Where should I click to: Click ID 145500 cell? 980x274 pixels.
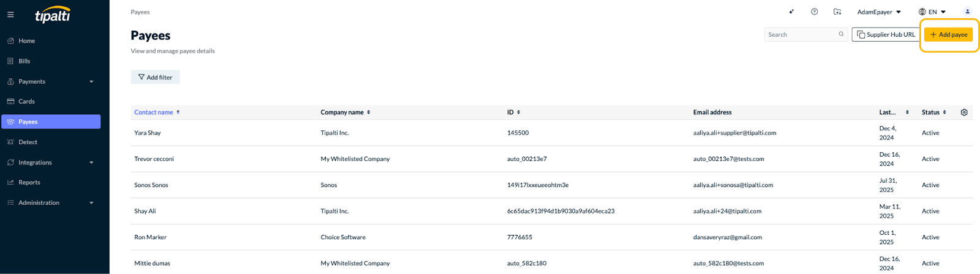518,133
